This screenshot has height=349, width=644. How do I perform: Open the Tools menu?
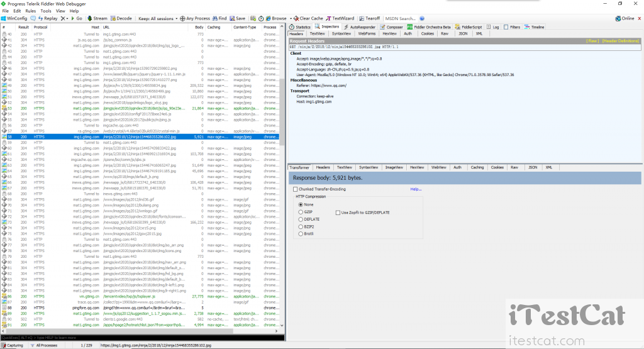click(46, 11)
